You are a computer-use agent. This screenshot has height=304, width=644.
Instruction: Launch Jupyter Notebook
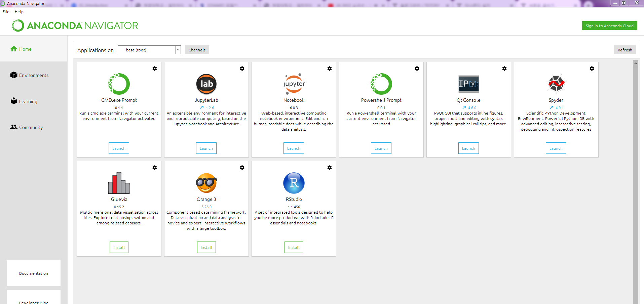point(294,148)
